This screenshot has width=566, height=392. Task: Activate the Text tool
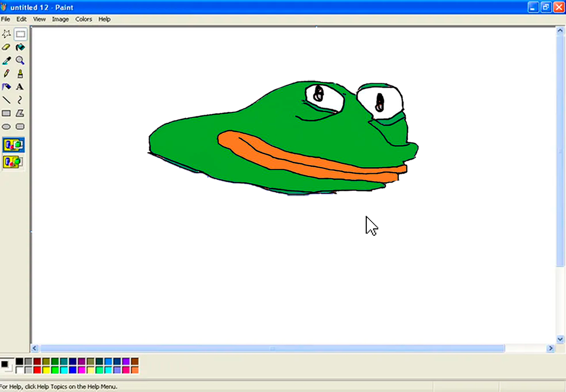(x=20, y=87)
